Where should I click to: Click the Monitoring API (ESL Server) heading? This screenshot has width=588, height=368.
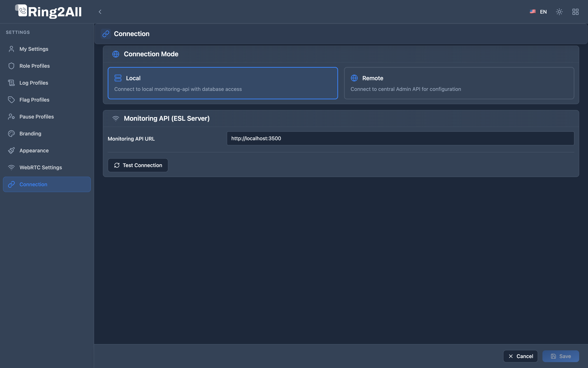click(167, 118)
